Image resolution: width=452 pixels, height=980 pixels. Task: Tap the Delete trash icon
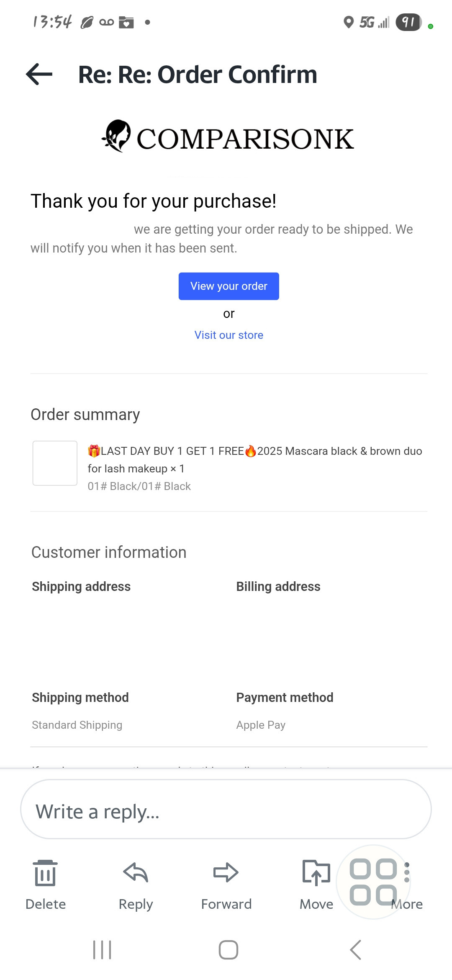(x=45, y=873)
